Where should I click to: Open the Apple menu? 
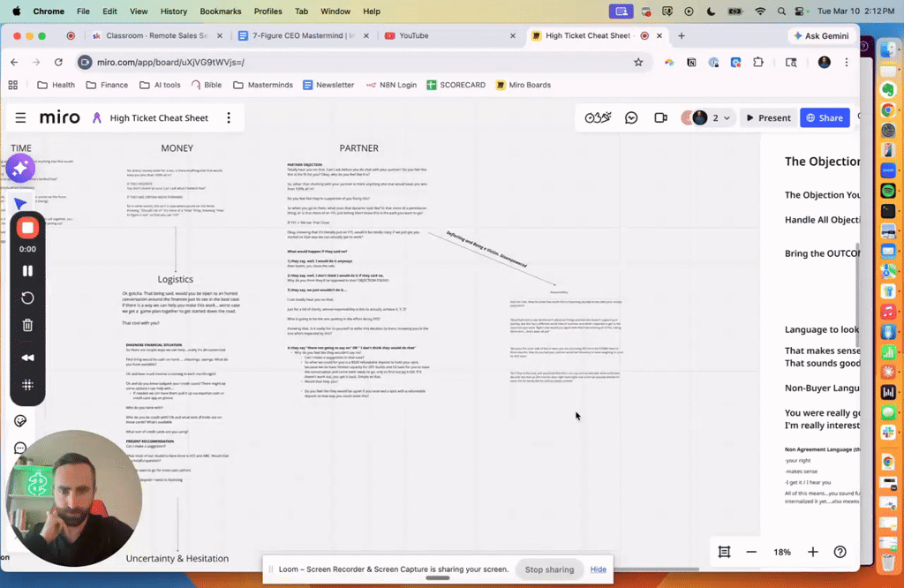[x=16, y=11]
